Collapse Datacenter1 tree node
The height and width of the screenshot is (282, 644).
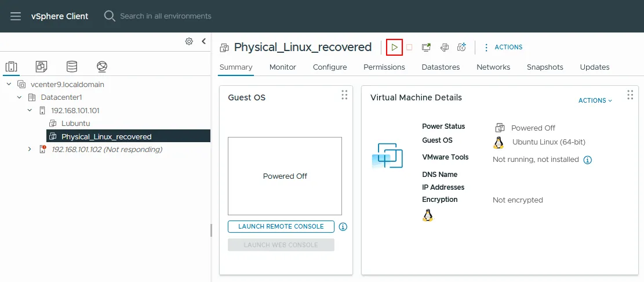19,97
